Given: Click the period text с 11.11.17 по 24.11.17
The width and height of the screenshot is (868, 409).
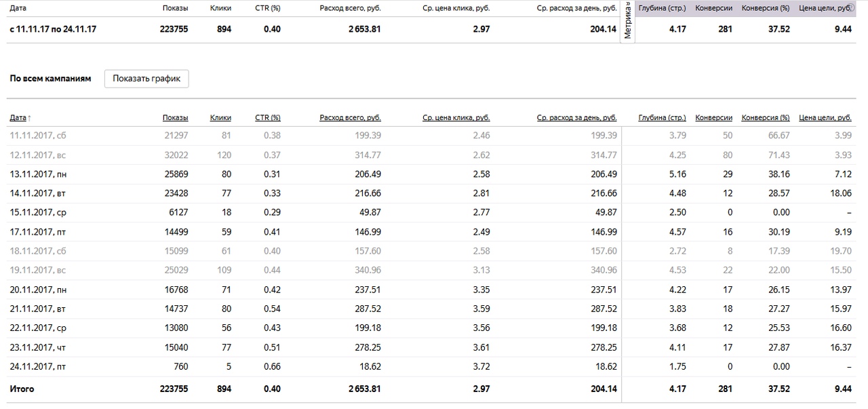Looking at the screenshot, I should (53, 29).
